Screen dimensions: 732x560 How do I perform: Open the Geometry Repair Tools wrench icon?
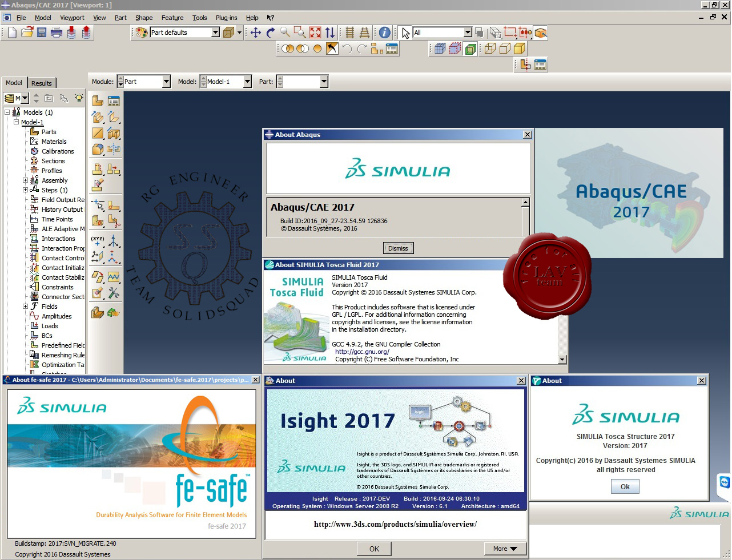114,293
